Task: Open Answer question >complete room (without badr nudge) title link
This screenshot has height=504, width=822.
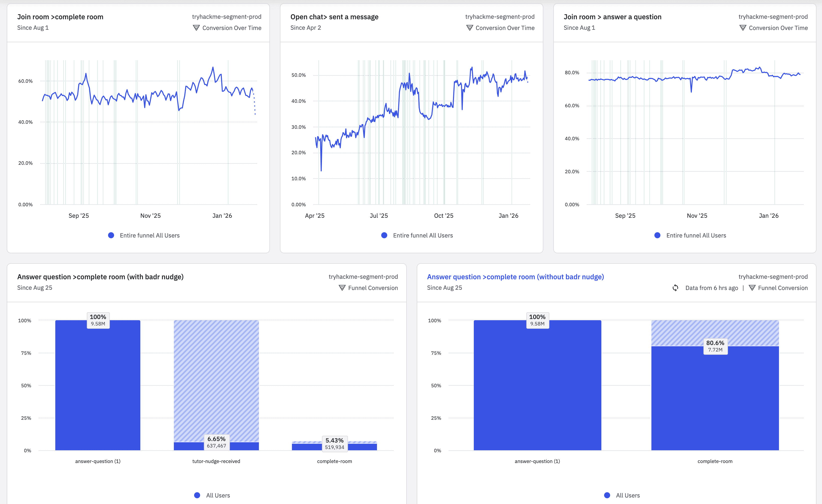Action: 515,277
